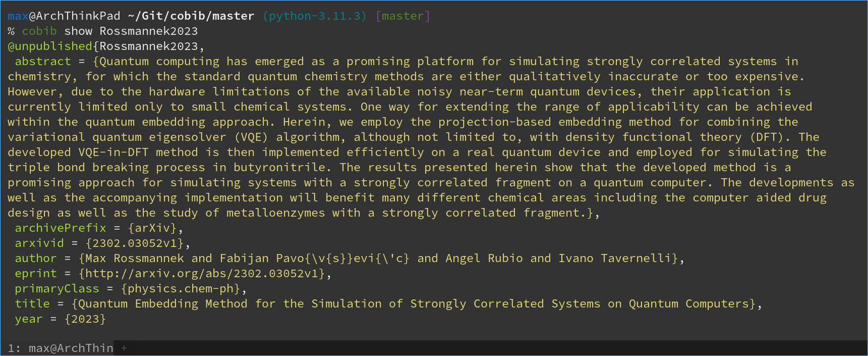
Task: Click the 'eprint' field name
Action: [x=36, y=274]
